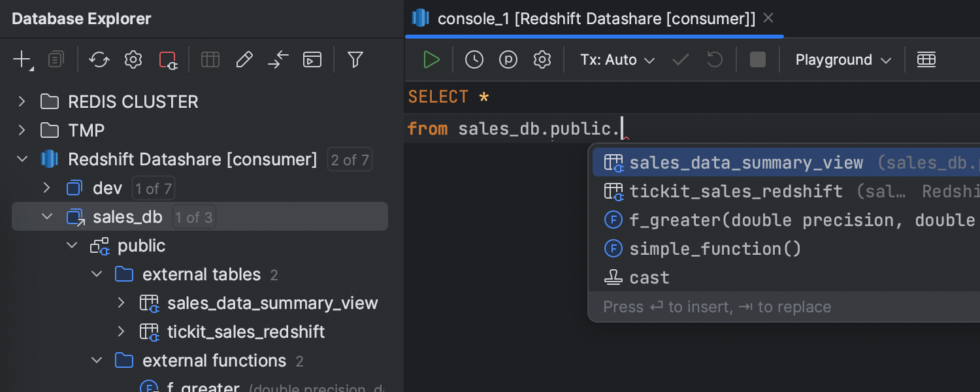Open the Jump to Query Console icon
Image resolution: width=980 pixels, height=392 pixels.
[x=312, y=60]
